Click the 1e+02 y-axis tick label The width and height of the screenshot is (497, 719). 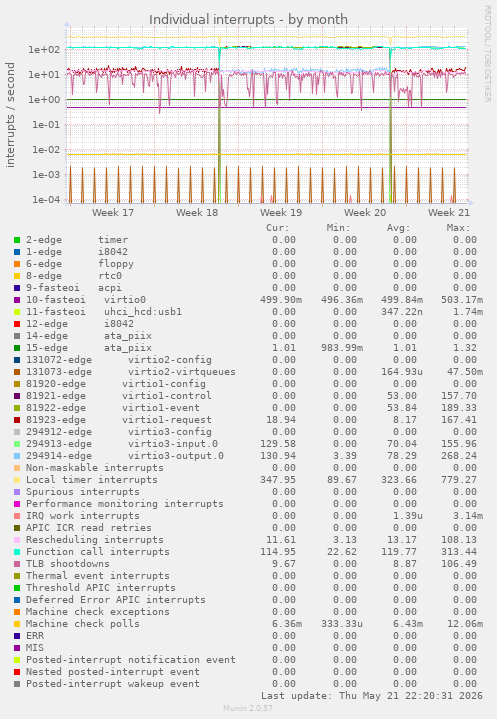coord(44,50)
